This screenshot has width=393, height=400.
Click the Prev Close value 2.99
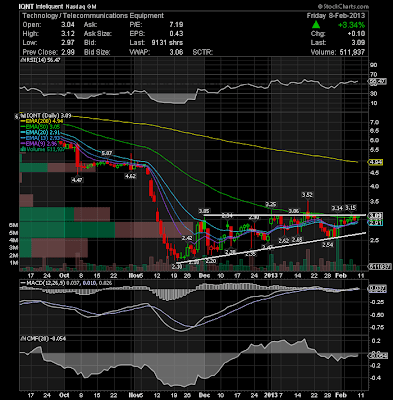click(x=68, y=52)
